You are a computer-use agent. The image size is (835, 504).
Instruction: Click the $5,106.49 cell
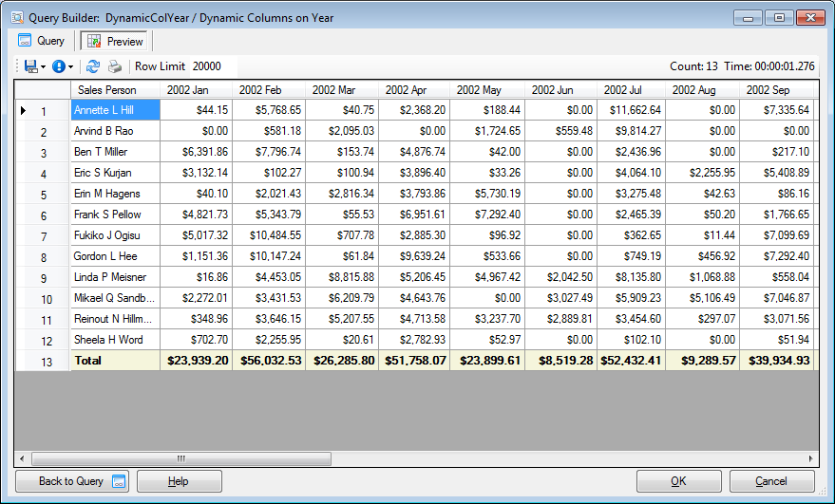[x=702, y=297]
